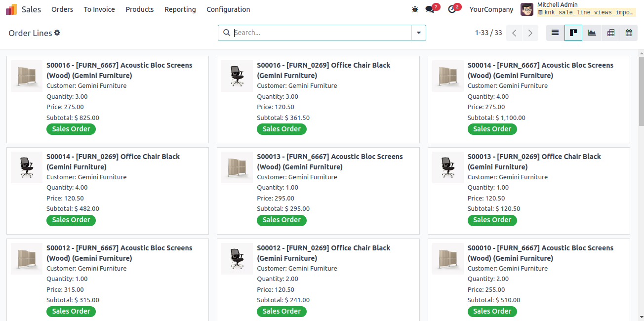Image resolution: width=644 pixels, height=321 pixels.
Task: Open the conversations message icon
Action: (430, 9)
